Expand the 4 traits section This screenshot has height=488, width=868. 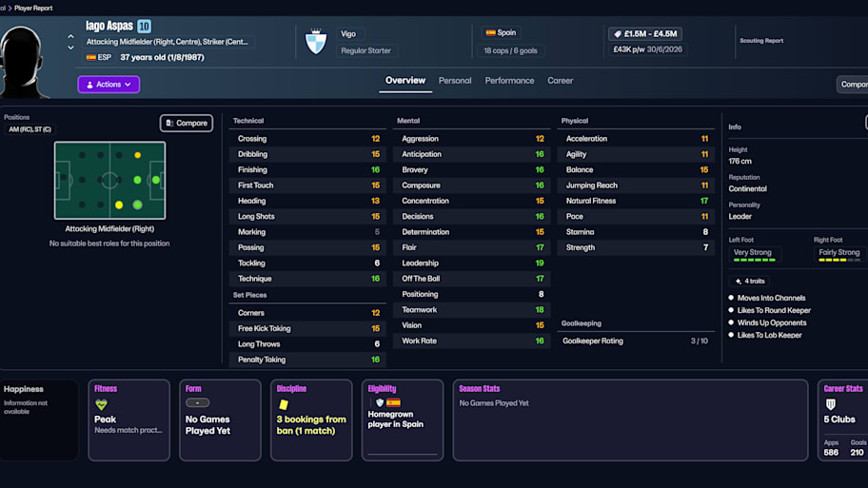[748, 282]
